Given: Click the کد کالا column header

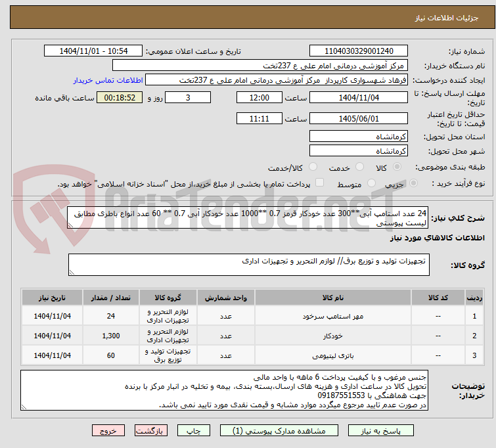Looking at the screenshot, I should [438, 298].
